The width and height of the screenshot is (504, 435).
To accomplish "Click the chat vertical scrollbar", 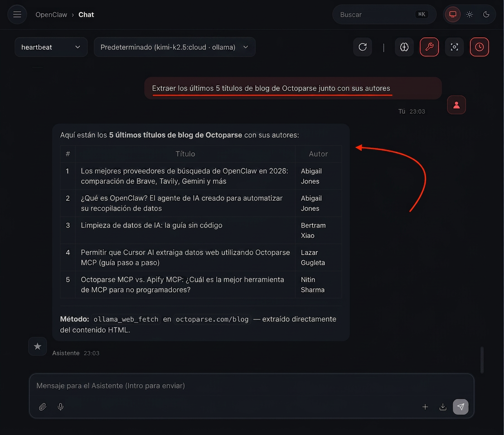I will (x=482, y=359).
